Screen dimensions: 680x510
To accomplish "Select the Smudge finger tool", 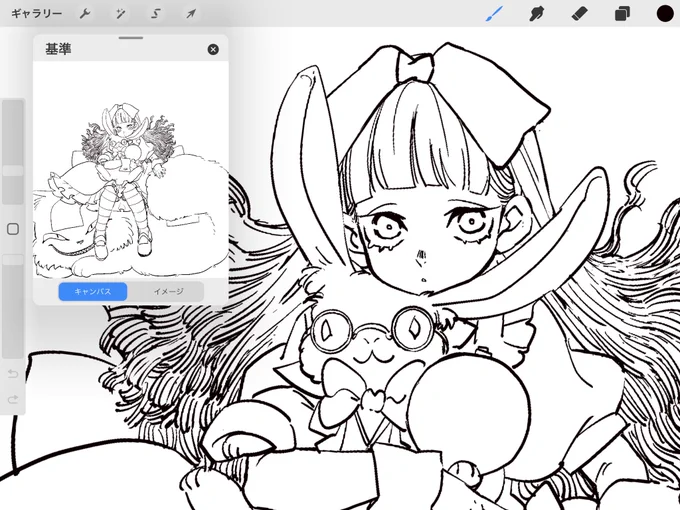I will [536, 14].
